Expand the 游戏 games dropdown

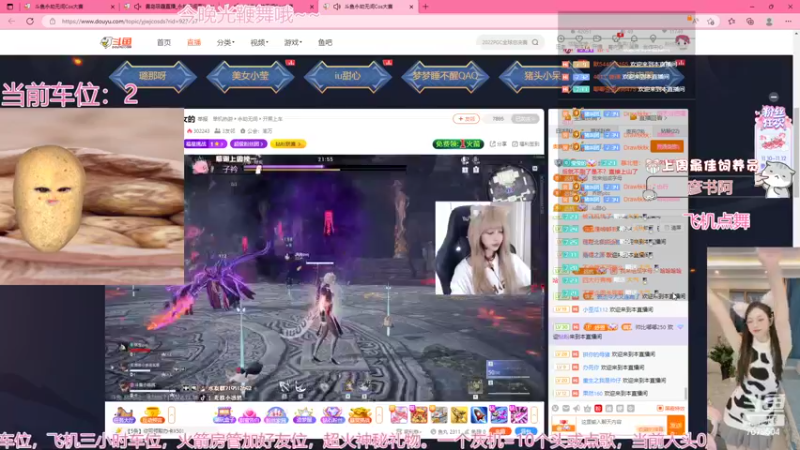coord(293,42)
